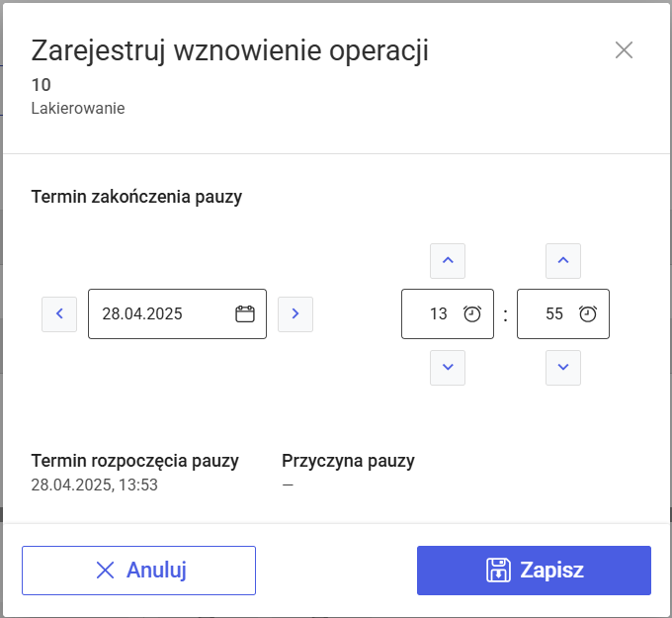Go to next day with right arrow
Screen dimensions: 672x618
coord(295,314)
